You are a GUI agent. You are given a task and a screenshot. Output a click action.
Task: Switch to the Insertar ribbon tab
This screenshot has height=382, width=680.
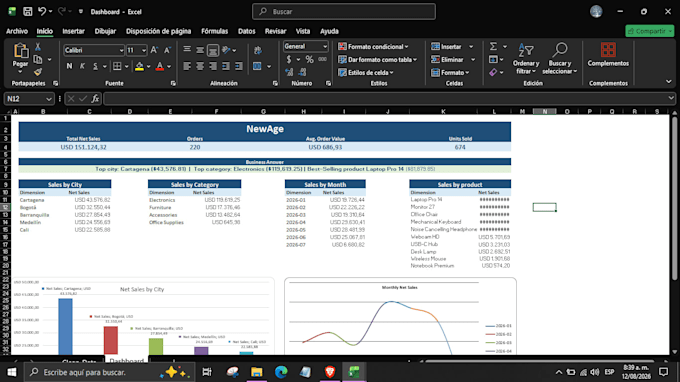pyautogui.click(x=73, y=31)
